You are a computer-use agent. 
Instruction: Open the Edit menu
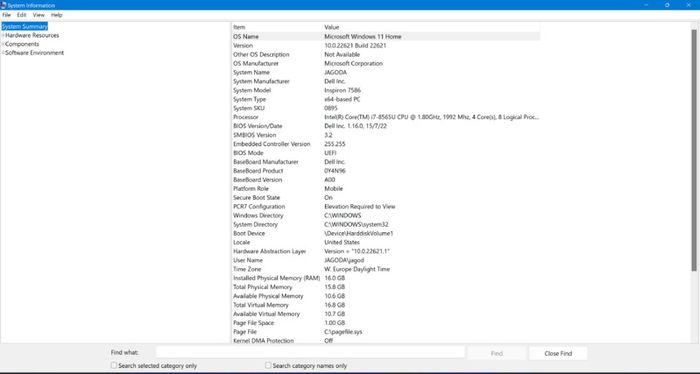(21, 15)
